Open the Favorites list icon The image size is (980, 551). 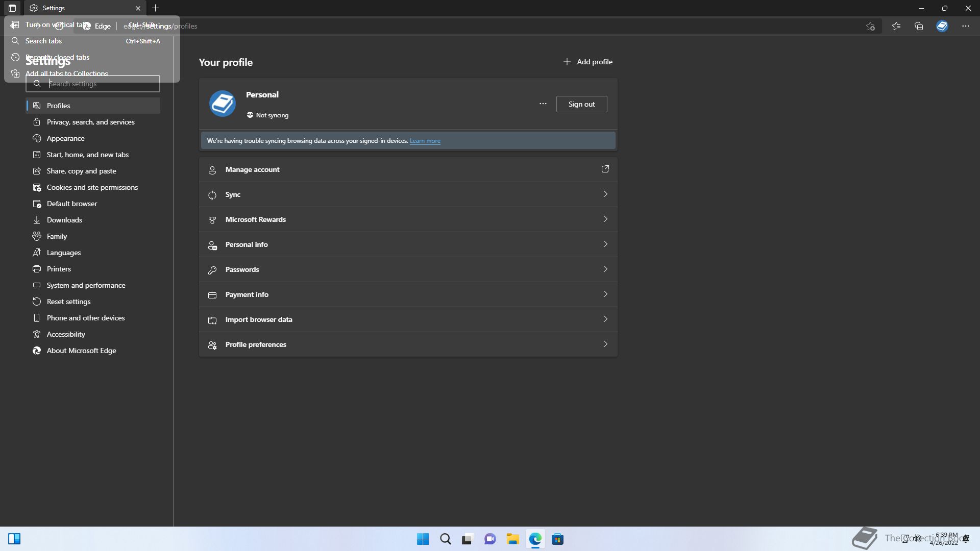[896, 26]
